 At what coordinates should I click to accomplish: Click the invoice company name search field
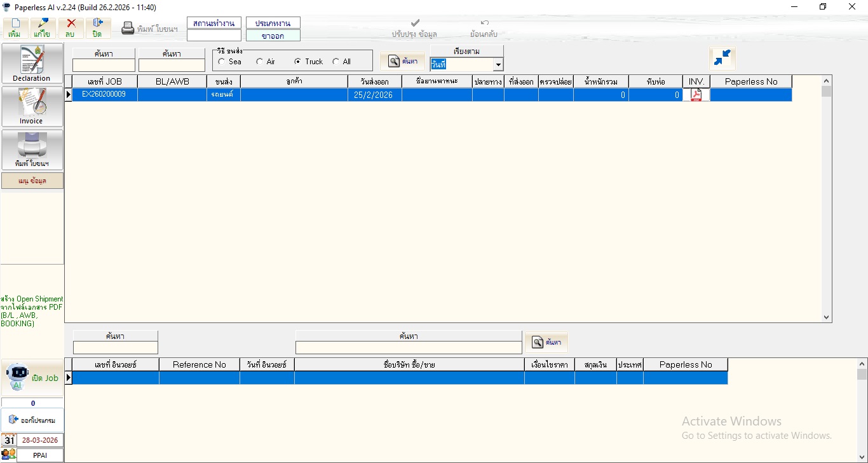click(408, 348)
